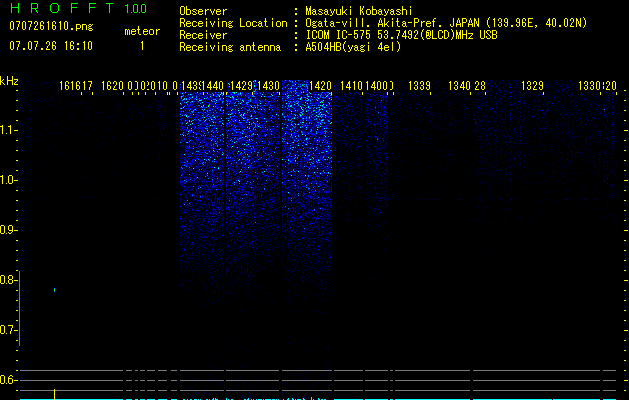
Task: Click the 1330 time label
Action: click(x=589, y=86)
